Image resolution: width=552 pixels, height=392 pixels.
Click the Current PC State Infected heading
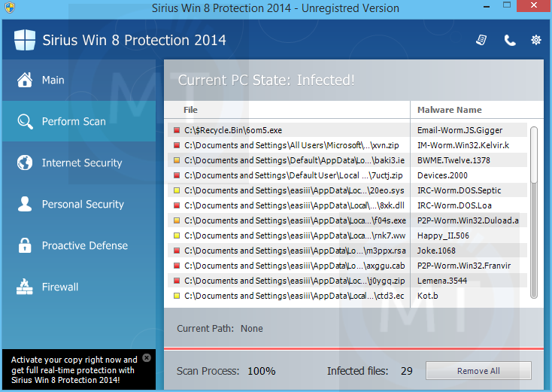pyautogui.click(x=266, y=81)
